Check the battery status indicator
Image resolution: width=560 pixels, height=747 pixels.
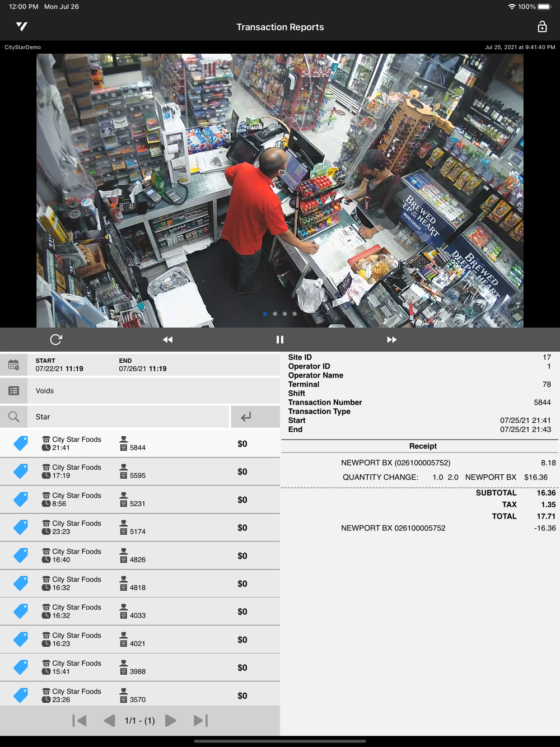coord(545,7)
